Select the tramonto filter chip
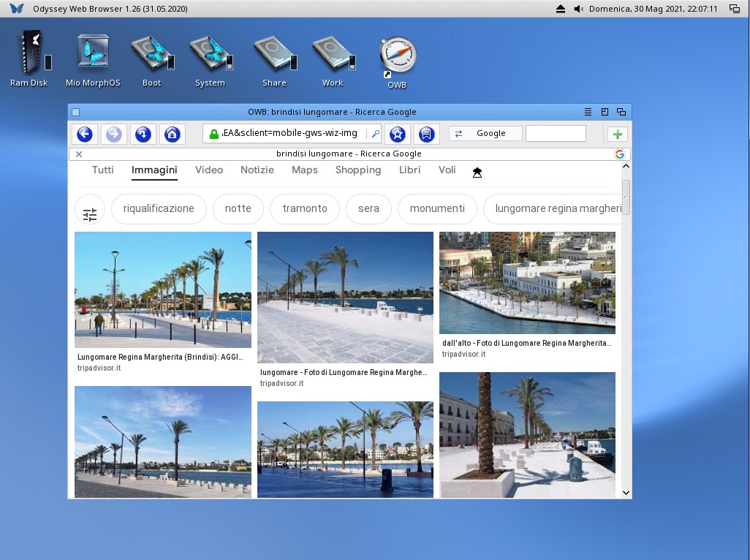Viewport: 750px width, 560px height. (305, 208)
